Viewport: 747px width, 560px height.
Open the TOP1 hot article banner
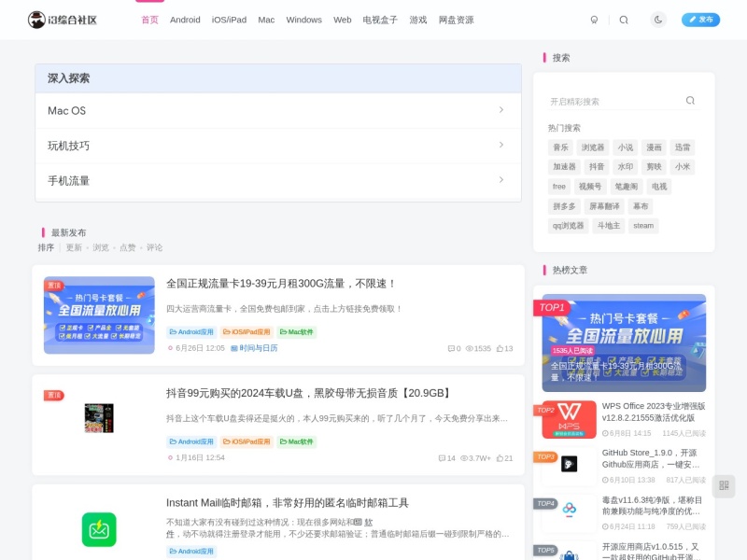(624, 343)
